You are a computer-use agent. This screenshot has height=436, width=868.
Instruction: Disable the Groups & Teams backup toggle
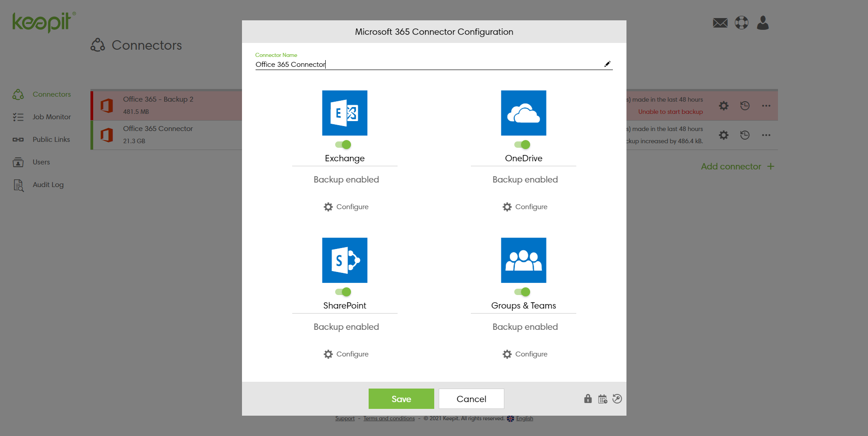pyautogui.click(x=522, y=292)
